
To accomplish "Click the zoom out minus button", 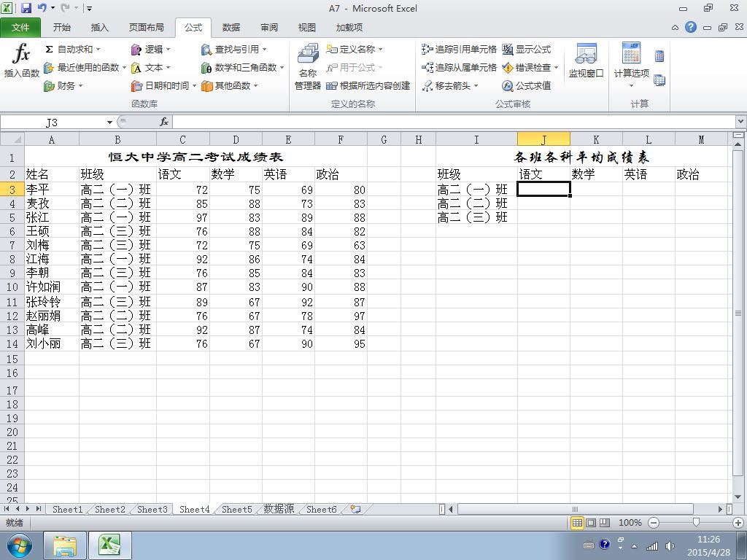I will [654, 523].
